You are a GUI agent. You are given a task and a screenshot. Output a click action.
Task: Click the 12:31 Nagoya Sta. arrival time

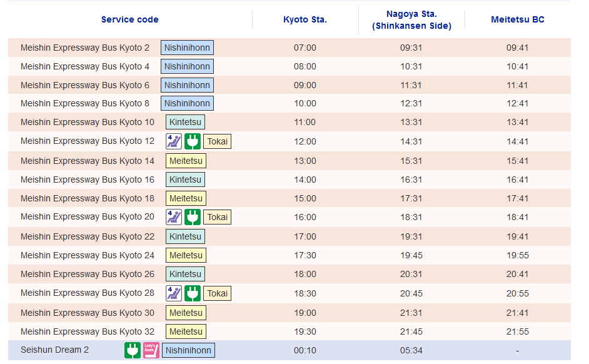411,103
